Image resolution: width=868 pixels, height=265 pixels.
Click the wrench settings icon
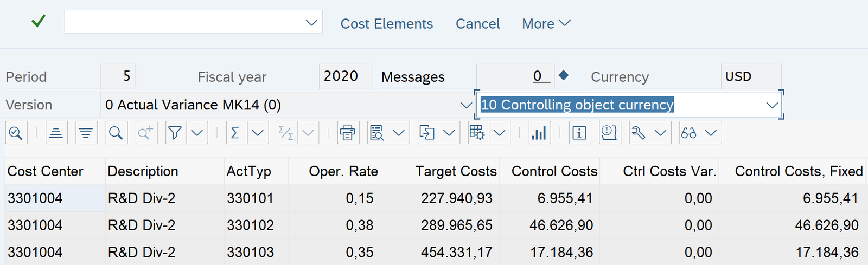click(639, 133)
